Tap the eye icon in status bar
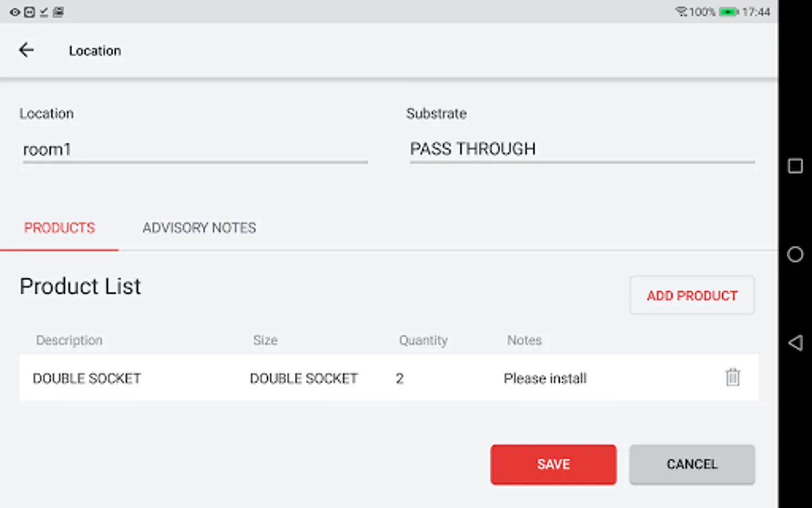The height and width of the screenshot is (508, 812). [15, 12]
